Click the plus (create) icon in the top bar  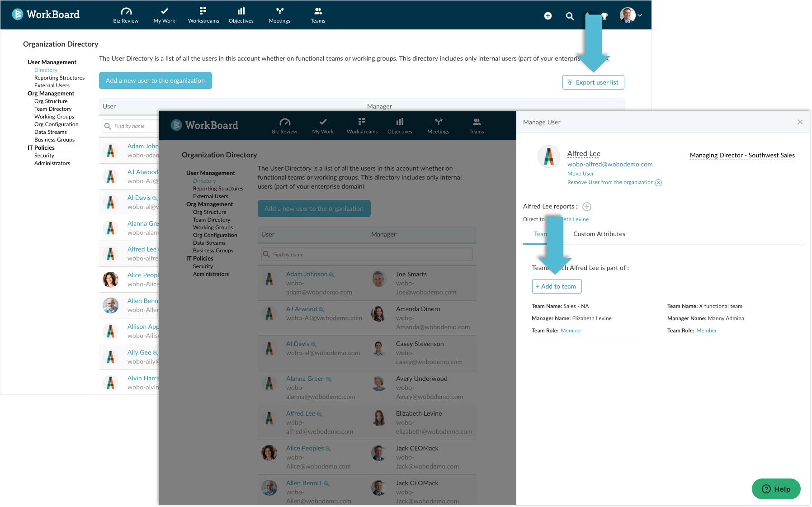(x=548, y=16)
